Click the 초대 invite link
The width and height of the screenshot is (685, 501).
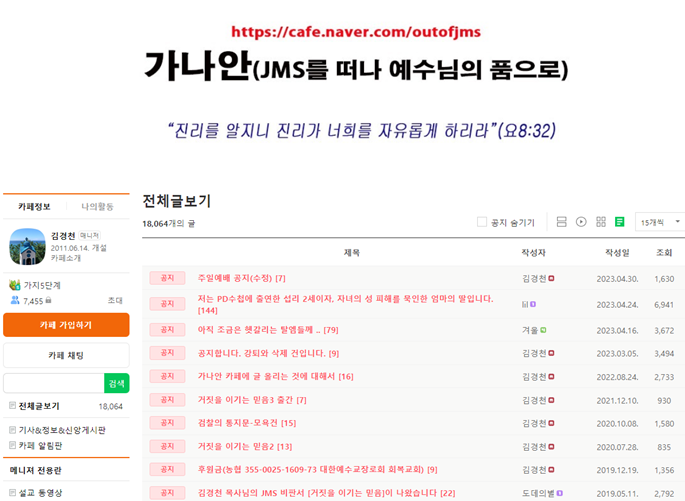(115, 301)
